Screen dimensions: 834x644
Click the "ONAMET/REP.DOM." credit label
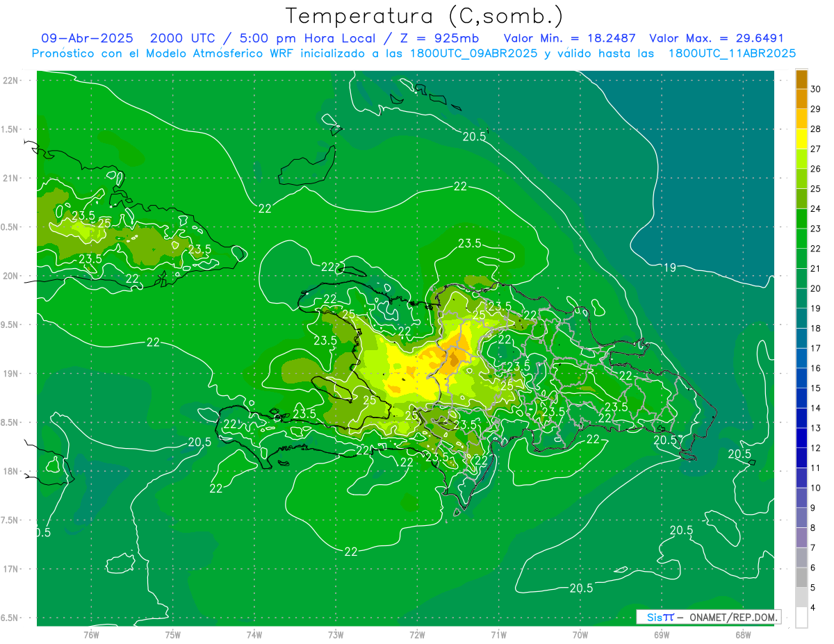click(x=733, y=617)
